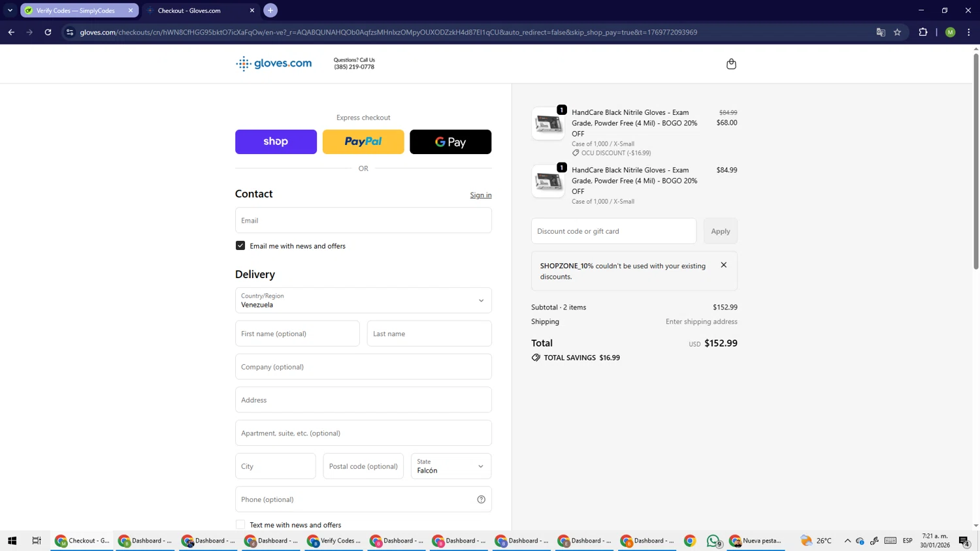View site information icon in address bar
Screen dimensions: 980x551
pyautogui.click(x=70, y=32)
